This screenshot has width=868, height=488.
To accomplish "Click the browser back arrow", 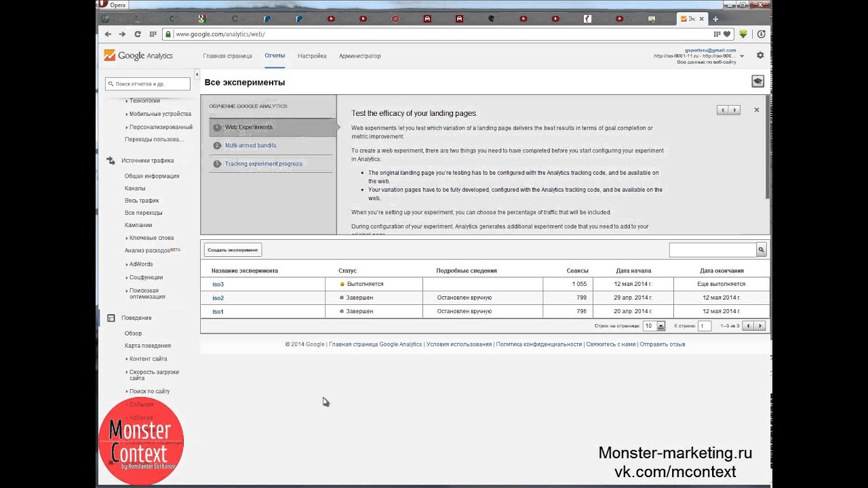I will (x=108, y=34).
